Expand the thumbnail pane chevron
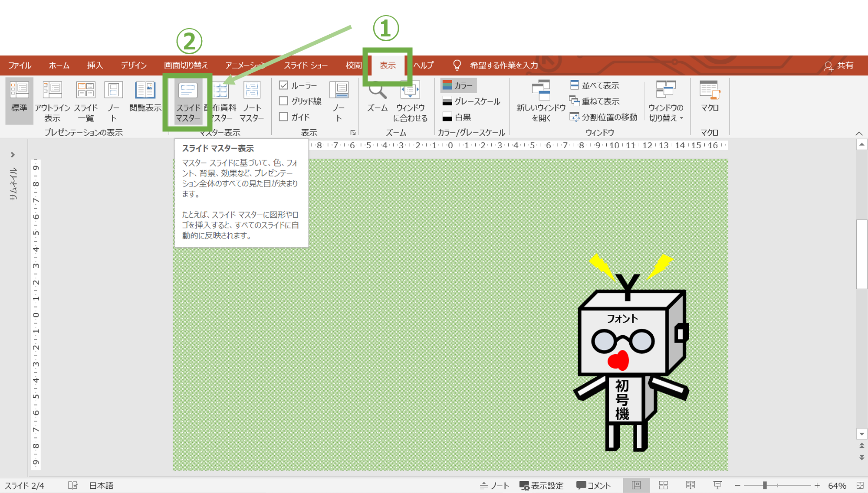The width and height of the screenshot is (868, 493). (x=13, y=155)
